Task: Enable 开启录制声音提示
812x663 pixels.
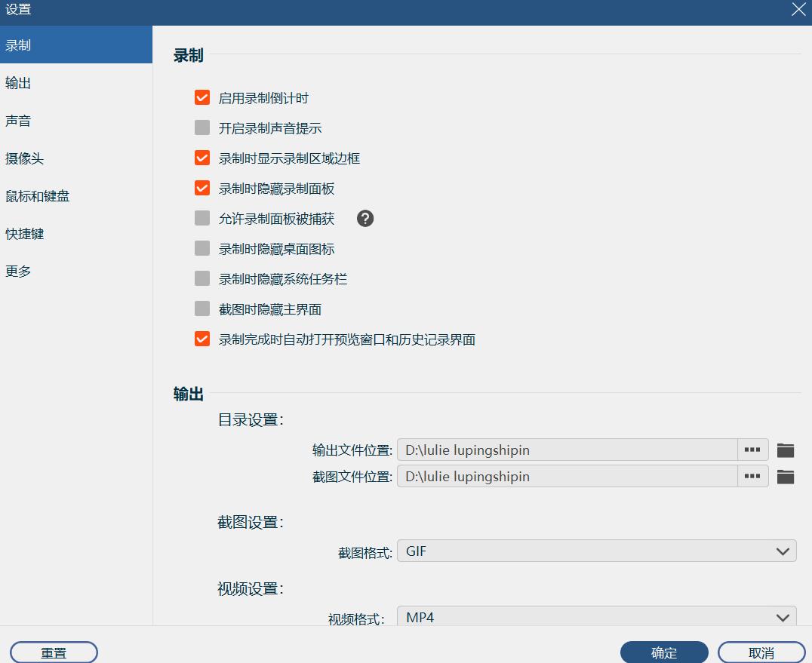Action: (x=201, y=127)
